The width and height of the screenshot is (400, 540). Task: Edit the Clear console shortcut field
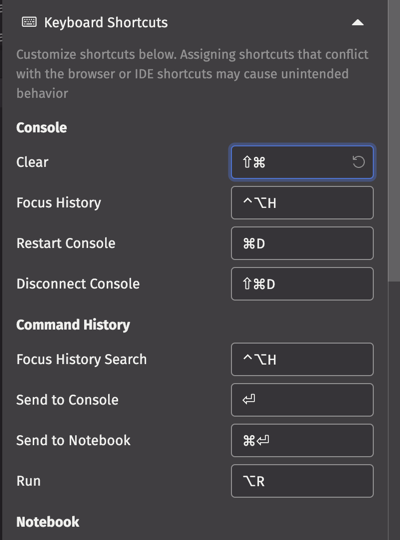coord(302,162)
